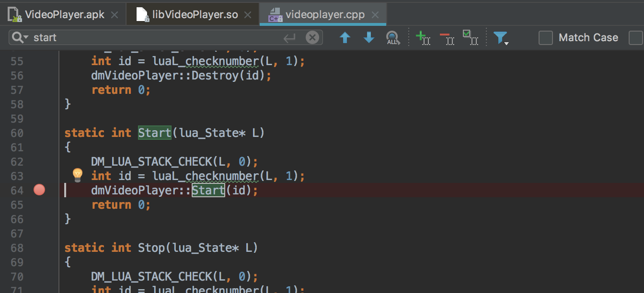Jump to previous search occurrence arrow
Image resolution: width=644 pixels, height=293 pixels.
[x=345, y=37]
